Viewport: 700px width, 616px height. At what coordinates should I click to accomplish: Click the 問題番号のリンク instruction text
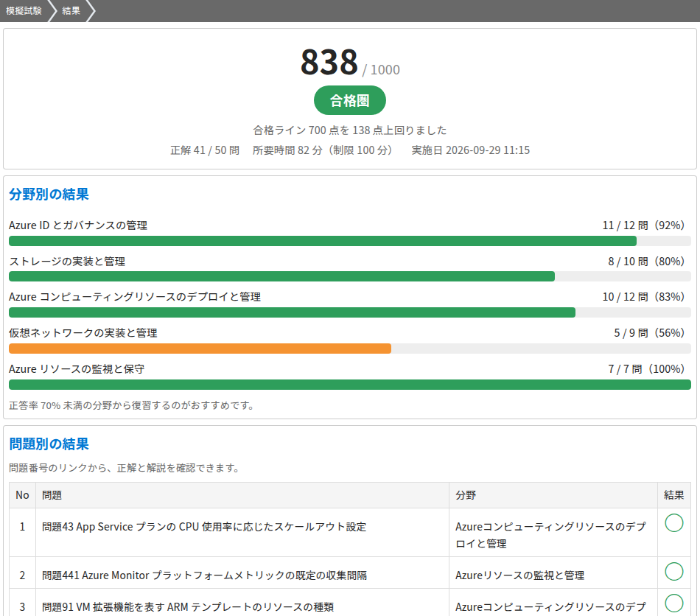point(125,468)
